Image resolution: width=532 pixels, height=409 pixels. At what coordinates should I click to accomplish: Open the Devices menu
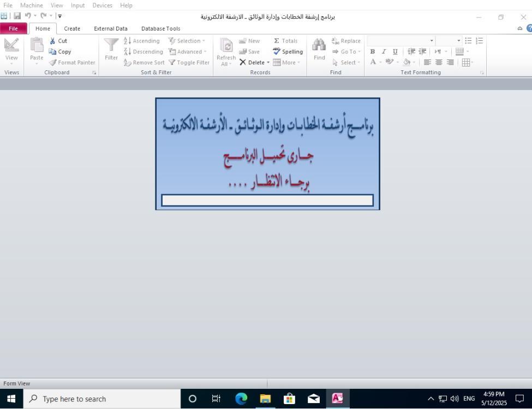point(102,5)
